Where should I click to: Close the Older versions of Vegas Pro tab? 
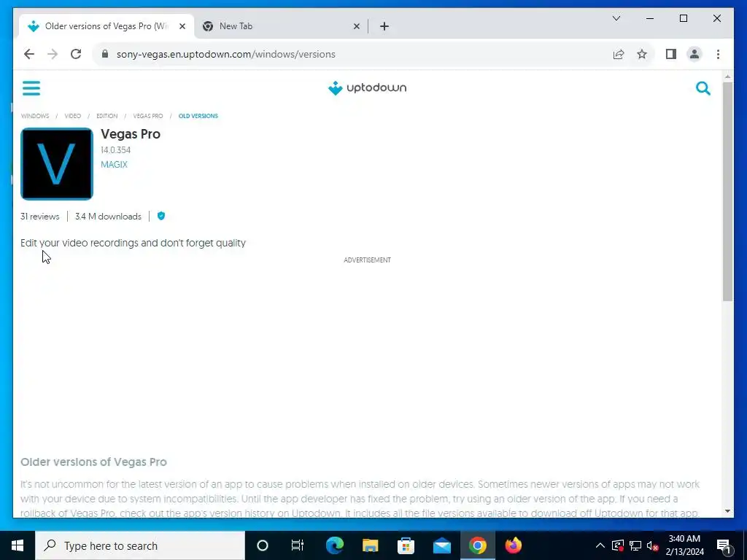(x=182, y=26)
